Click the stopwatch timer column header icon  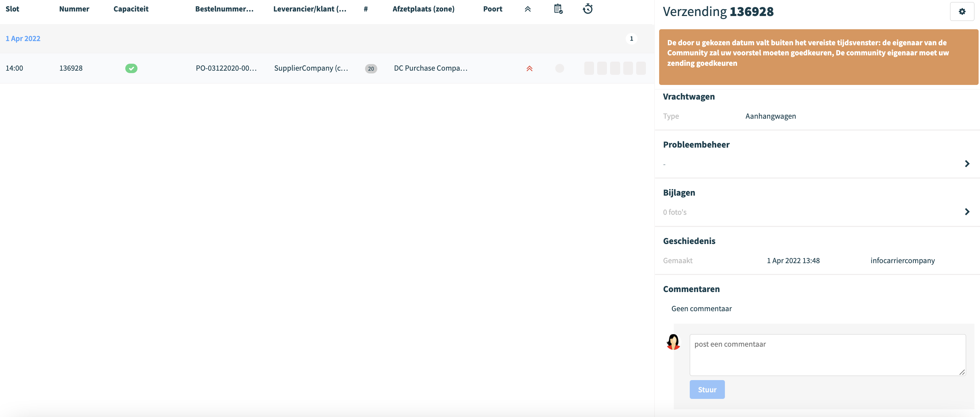tap(588, 9)
